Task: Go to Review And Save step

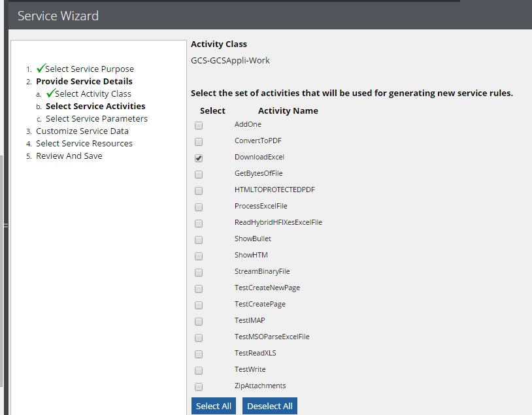Action: tap(69, 156)
